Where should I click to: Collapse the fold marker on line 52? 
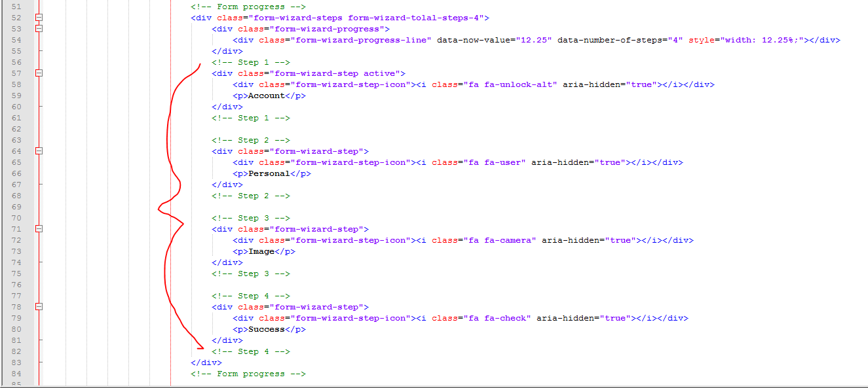[39, 18]
